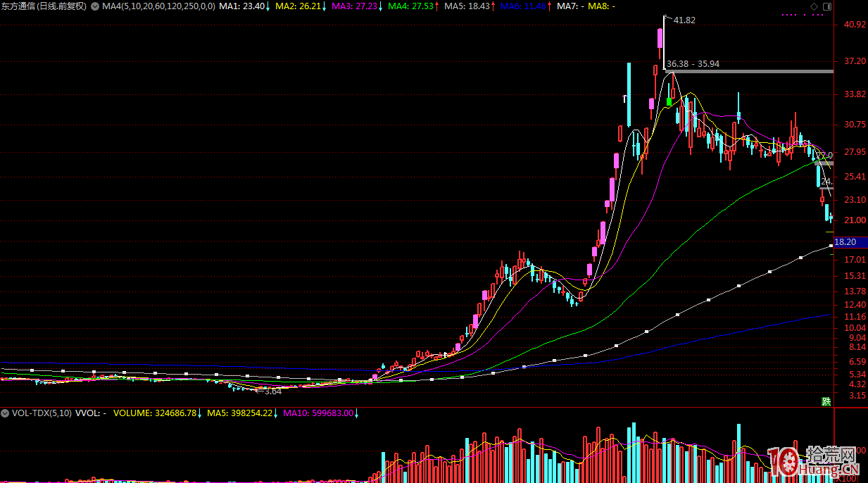Viewport: 868px width, 483px height.
Task: Toggle the side panel icon at top-right
Action: [x=826, y=6]
